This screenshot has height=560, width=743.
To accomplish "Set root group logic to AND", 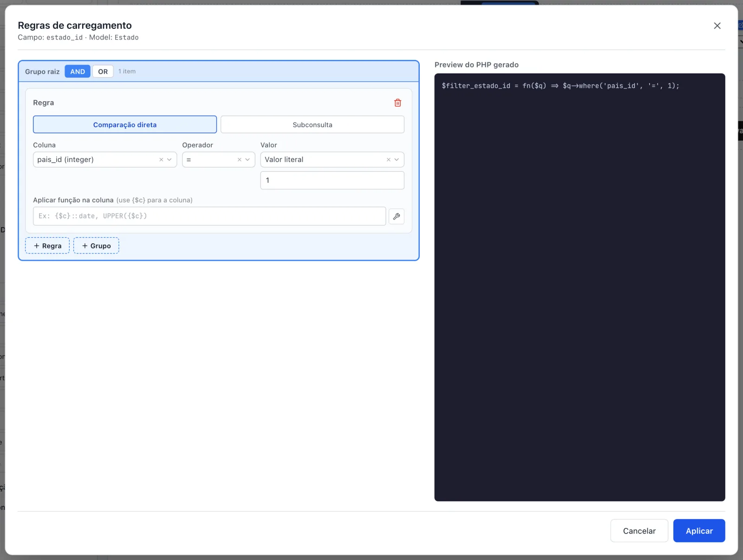I will point(78,72).
